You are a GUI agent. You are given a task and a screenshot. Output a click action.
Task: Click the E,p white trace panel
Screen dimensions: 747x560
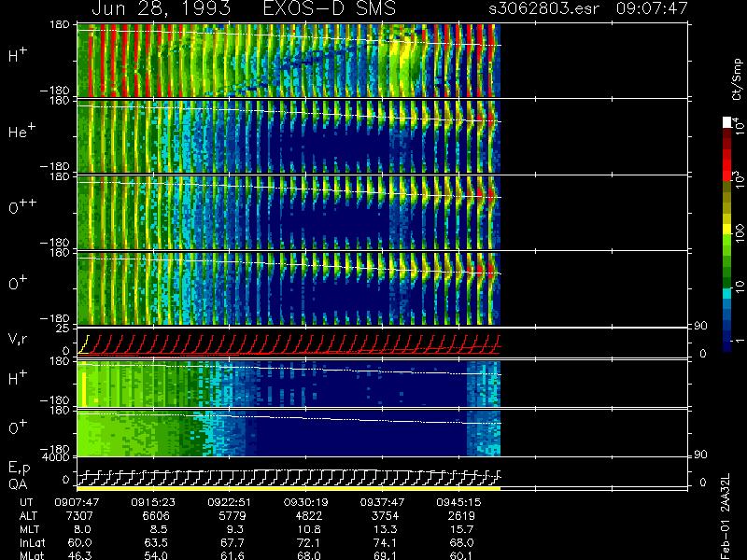pos(289,472)
